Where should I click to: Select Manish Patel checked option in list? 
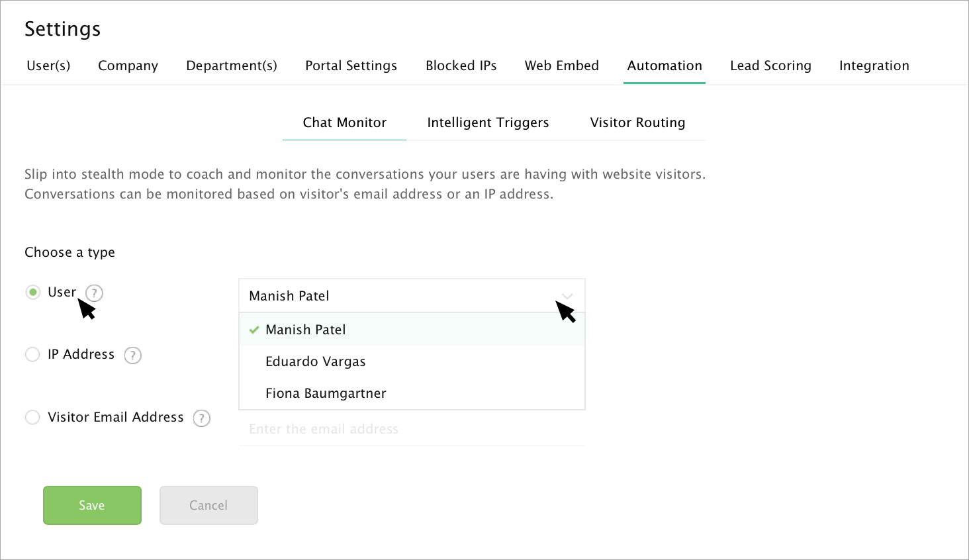pyautogui.click(x=305, y=330)
